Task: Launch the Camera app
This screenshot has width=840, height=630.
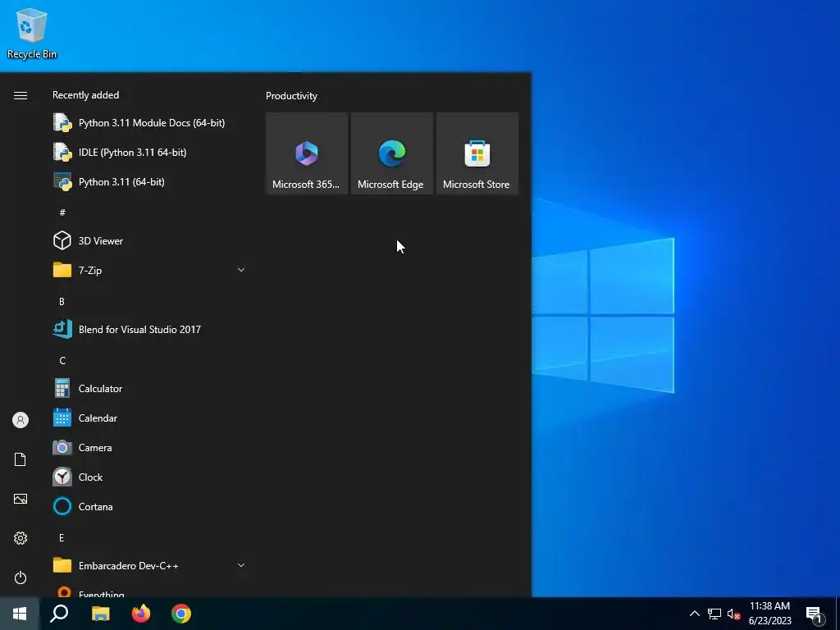Action: point(149,447)
